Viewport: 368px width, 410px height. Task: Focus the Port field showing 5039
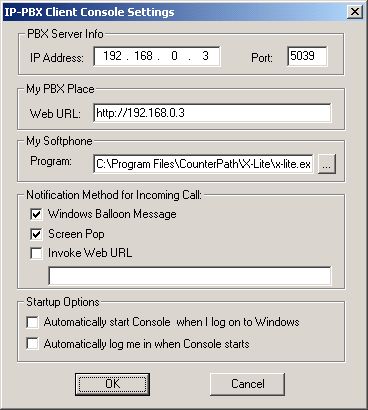pyautogui.click(x=307, y=56)
